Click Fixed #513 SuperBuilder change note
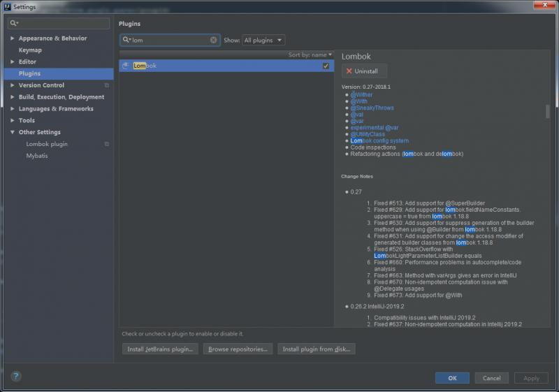This screenshot has width=559, height=392. coord(429,203)
